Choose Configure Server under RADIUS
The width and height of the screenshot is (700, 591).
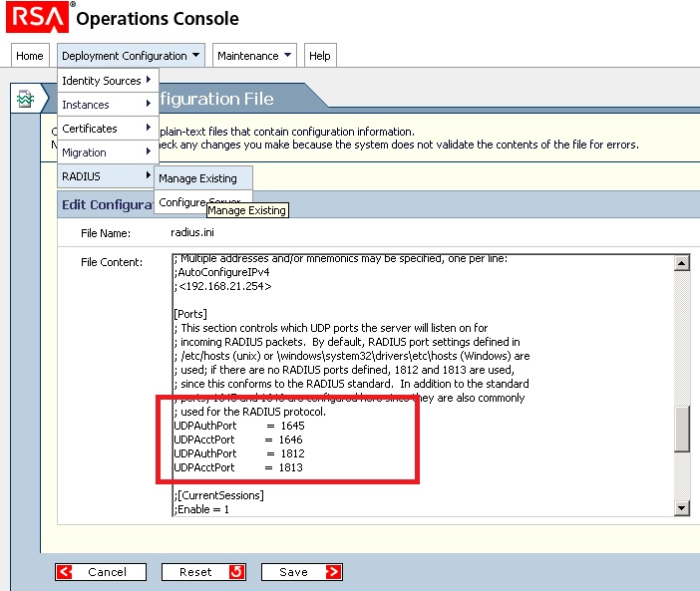(203, 202)
